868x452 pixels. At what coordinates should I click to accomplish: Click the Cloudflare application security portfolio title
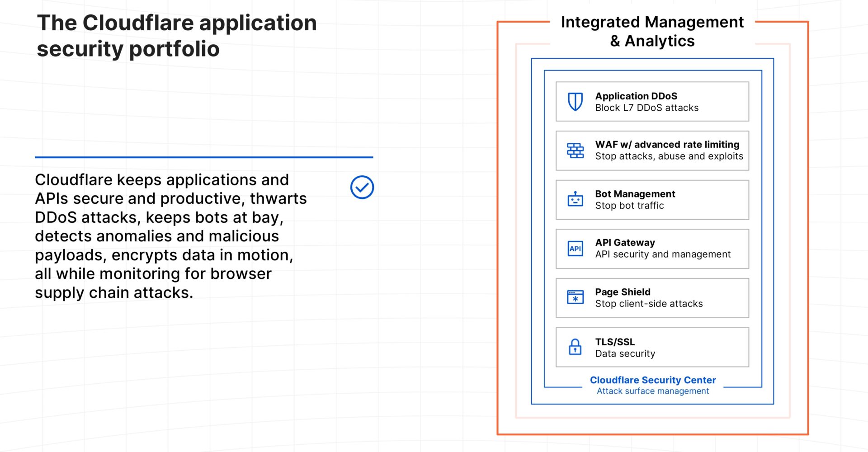[177, 36]
